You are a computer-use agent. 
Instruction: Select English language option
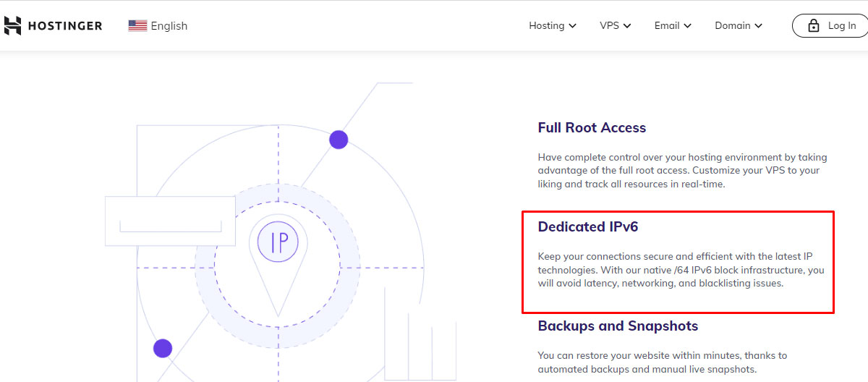(169, 26)
